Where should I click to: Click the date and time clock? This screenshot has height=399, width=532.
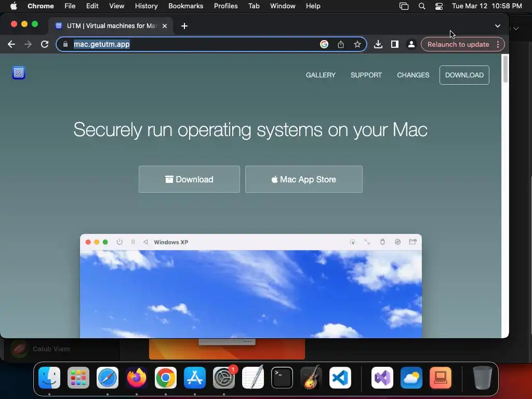(x=487, y=6)
